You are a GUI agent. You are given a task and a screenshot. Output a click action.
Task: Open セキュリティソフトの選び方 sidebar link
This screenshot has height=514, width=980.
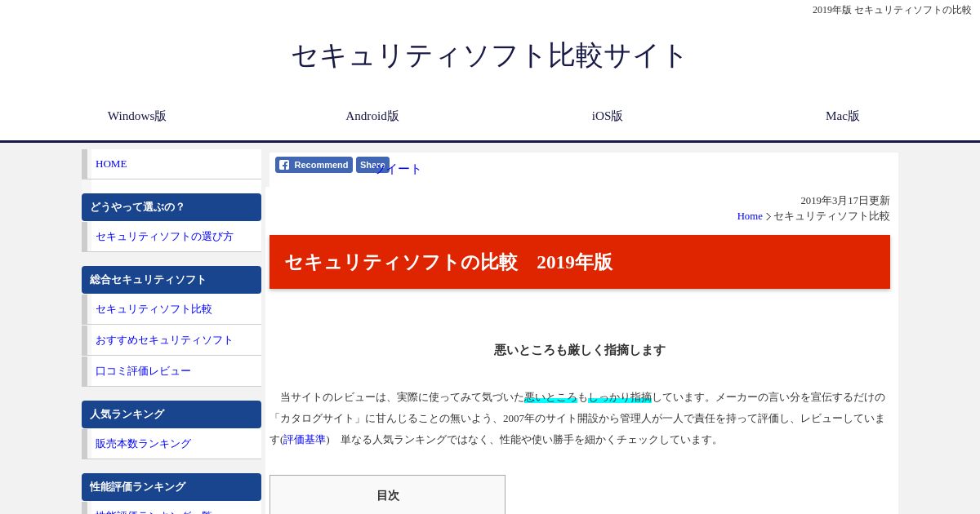[x=171, y=237]
